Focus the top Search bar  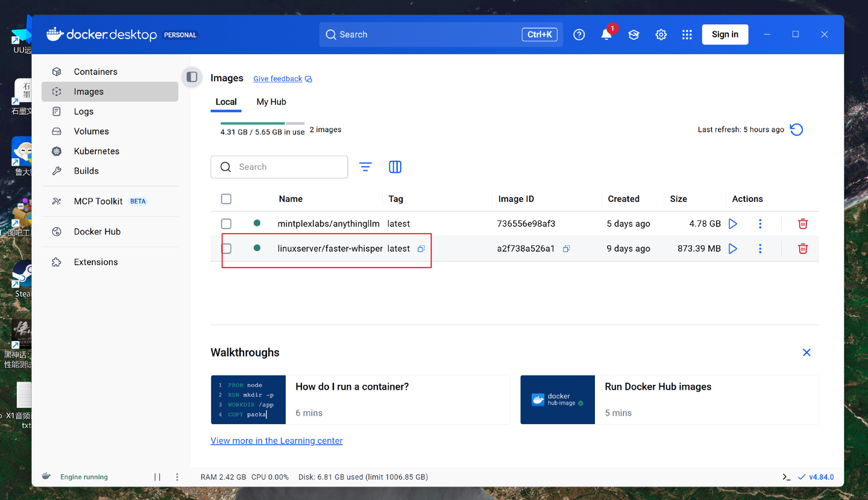[441, 34]
